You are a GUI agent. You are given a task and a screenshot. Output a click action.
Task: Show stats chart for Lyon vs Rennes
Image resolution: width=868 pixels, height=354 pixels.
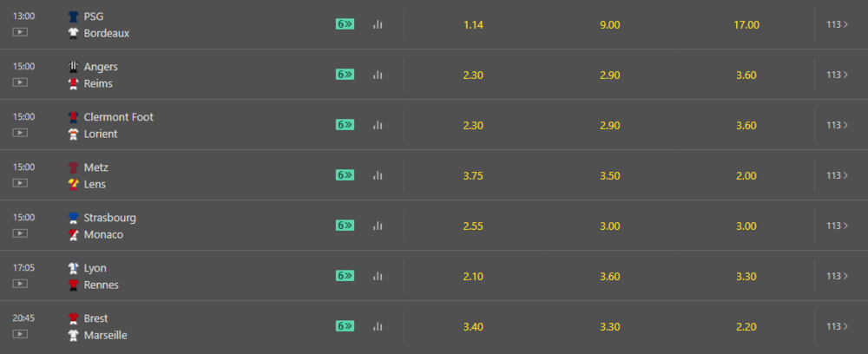click(x=378, y=276)
